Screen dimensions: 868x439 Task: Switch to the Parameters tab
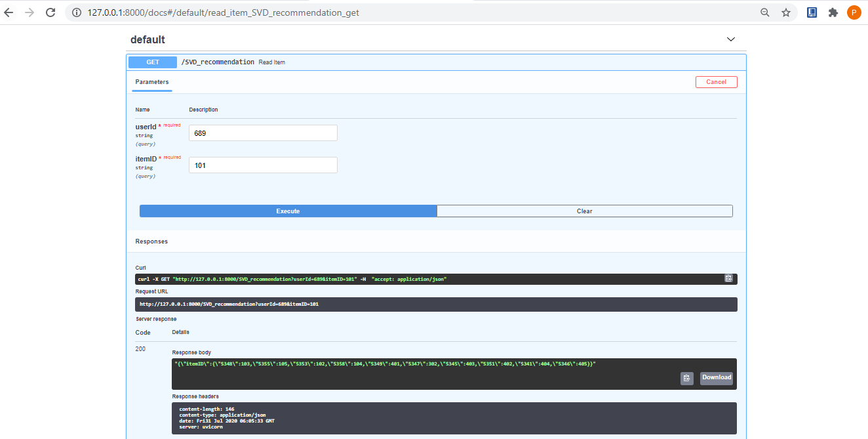click(x=151, y=82)
